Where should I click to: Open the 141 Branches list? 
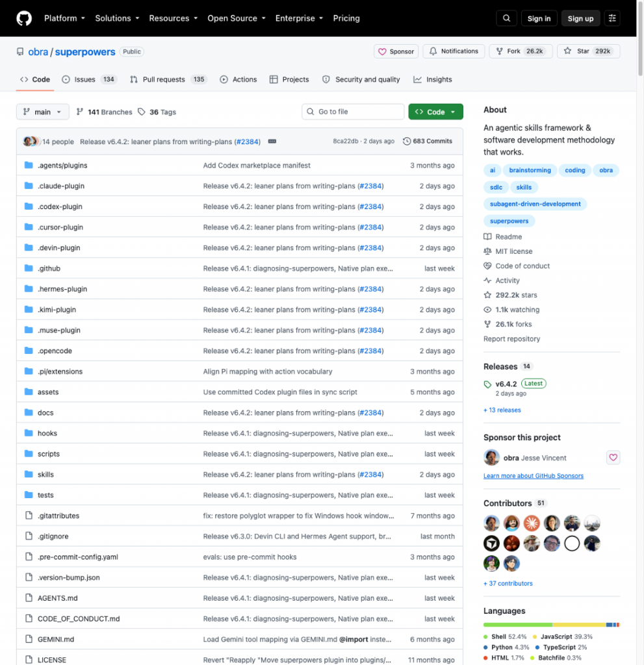pos(104,112)
